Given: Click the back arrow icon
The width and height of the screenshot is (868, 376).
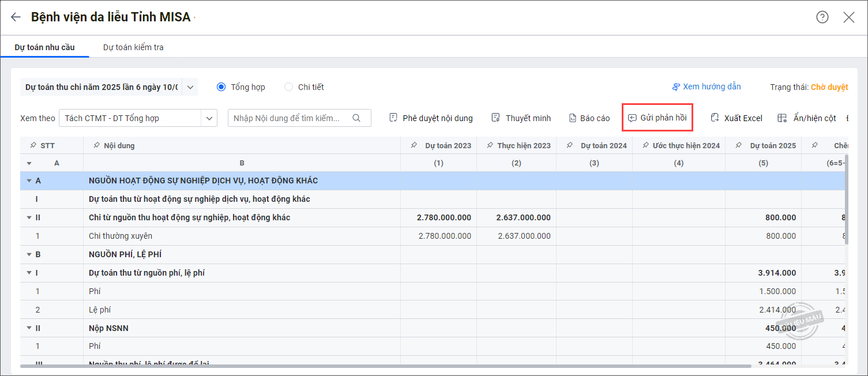Looking at the screenshot, I should 16,17.
